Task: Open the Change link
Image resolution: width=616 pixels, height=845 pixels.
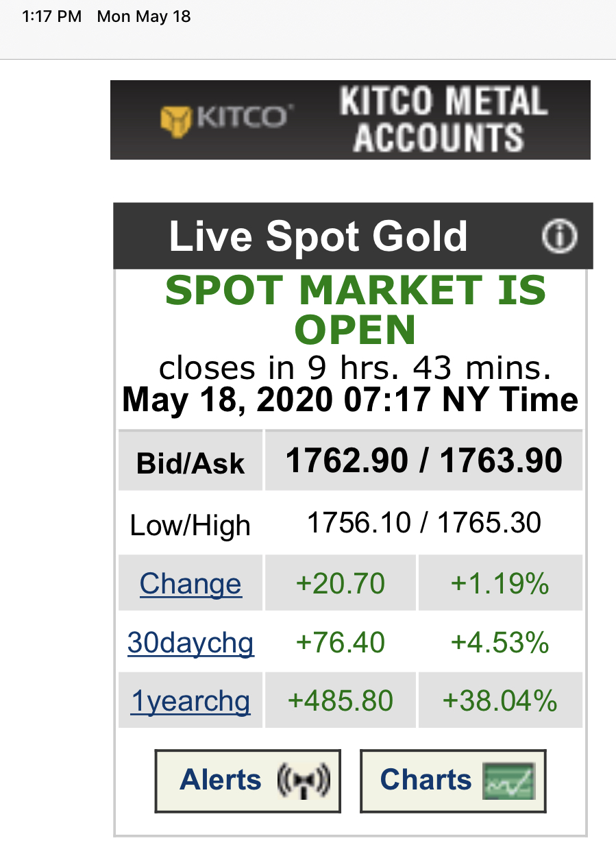Action: point(190,584)
